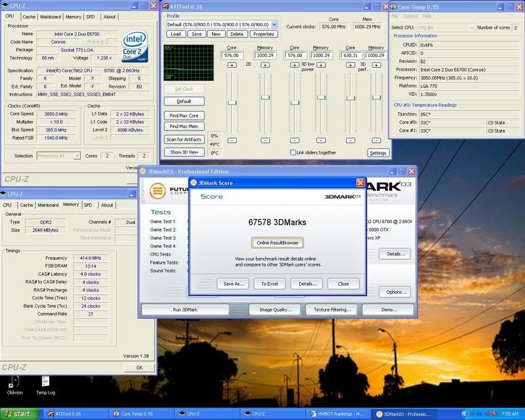The image size is (525, 420).
Task: Increase 2D Memory clock with plus button
Action: click(265, 65)
